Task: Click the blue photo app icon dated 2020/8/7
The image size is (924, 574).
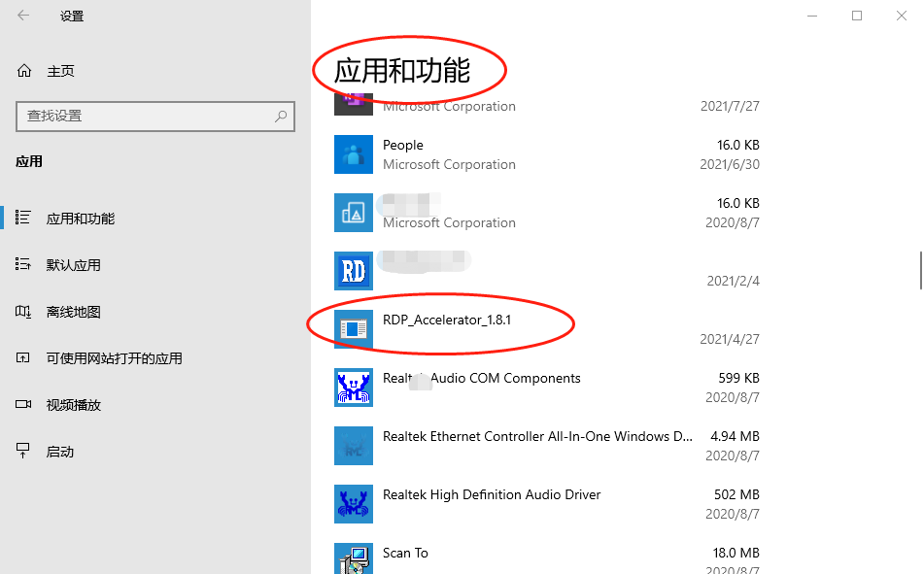Action: click(x=354, y=213)
